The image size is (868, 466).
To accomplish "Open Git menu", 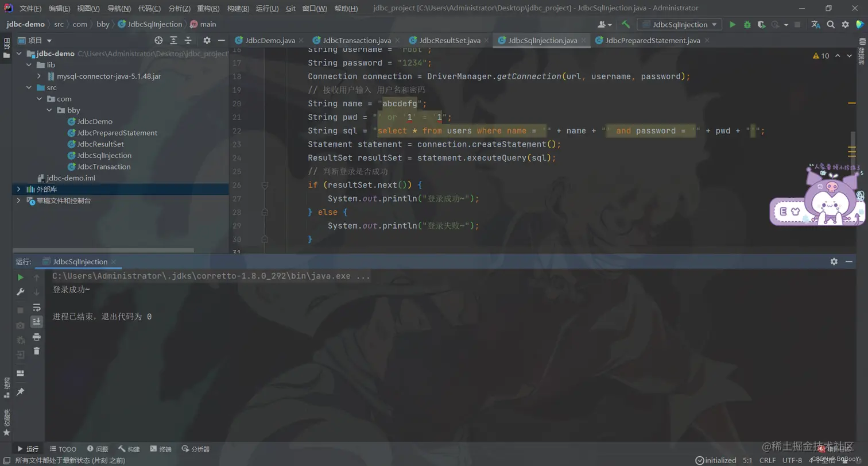I will pyautogui.click(x=290, y=9).
